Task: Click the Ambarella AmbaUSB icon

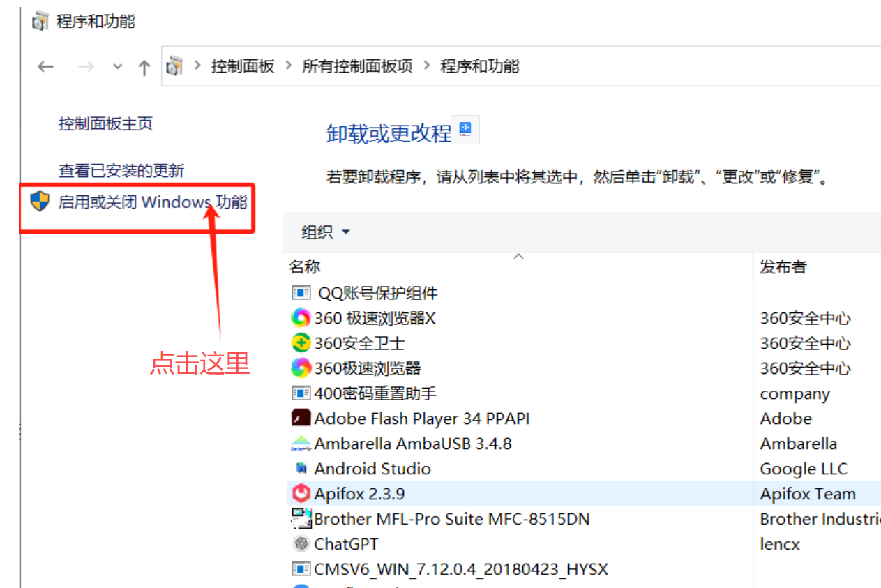Action: (x=301, y=444)
